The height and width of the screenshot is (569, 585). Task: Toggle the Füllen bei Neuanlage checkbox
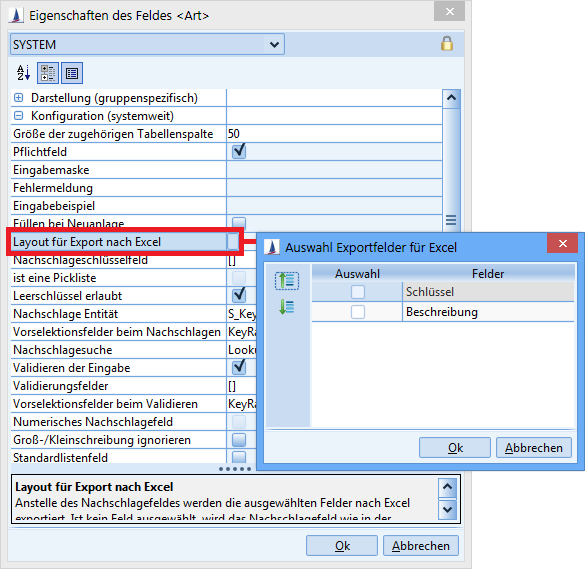point(239,222)
